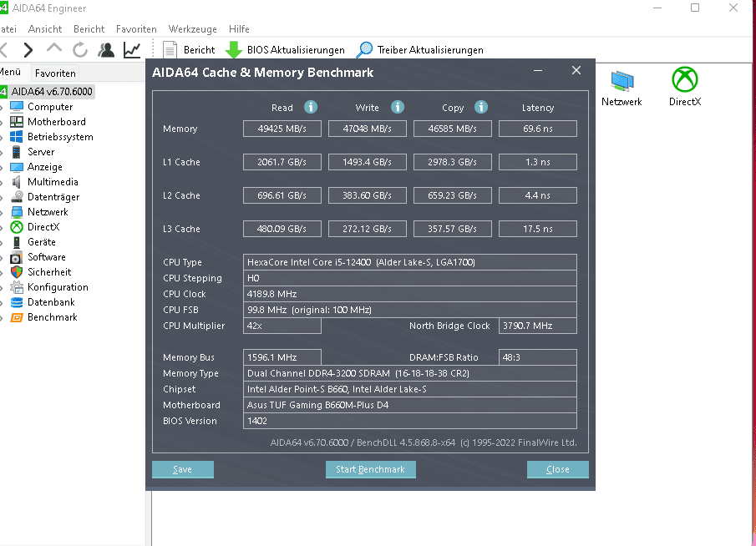Screen dimensions: 756x546
Task: Click the Close button at the dialog bottom
Action: (558, 469)
